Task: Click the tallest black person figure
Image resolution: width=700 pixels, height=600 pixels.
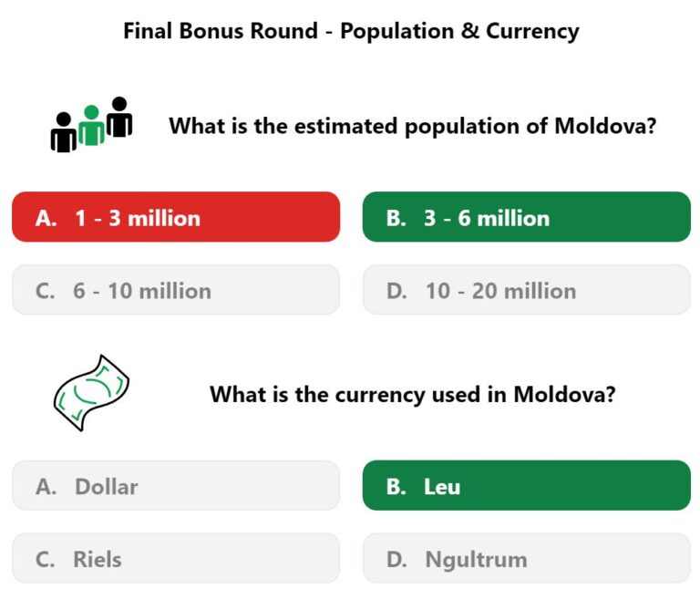Action: point(119,117)
